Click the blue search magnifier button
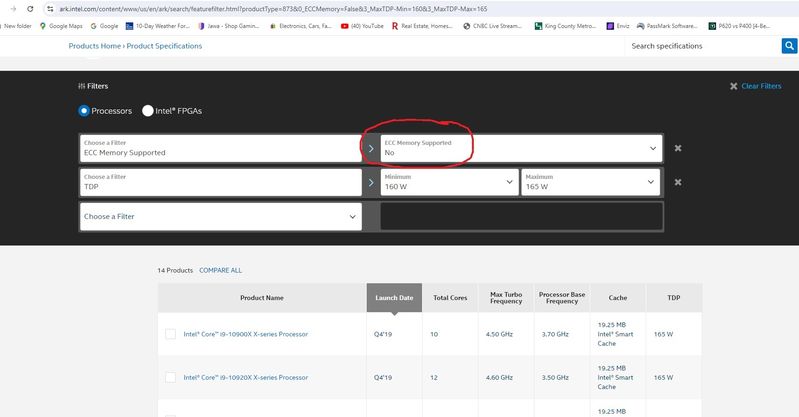799x417 pixels. coord(789,46)
